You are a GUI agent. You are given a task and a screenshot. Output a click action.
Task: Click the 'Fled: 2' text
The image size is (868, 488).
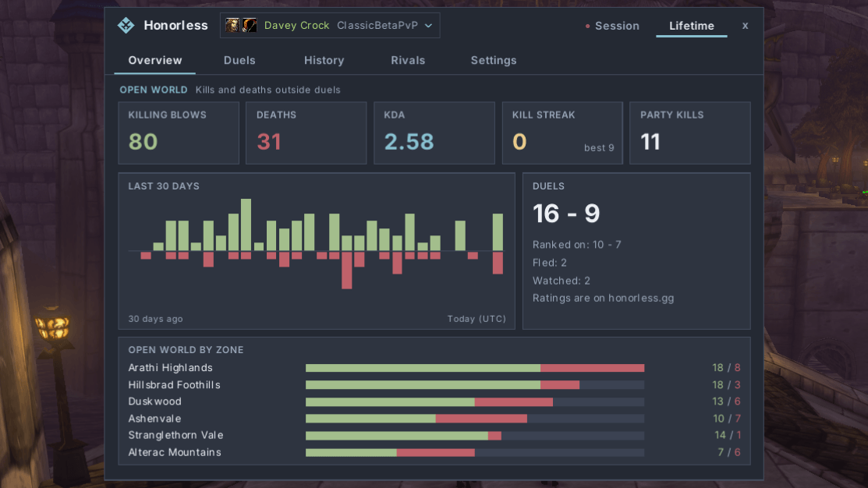[x=550, y=263]
